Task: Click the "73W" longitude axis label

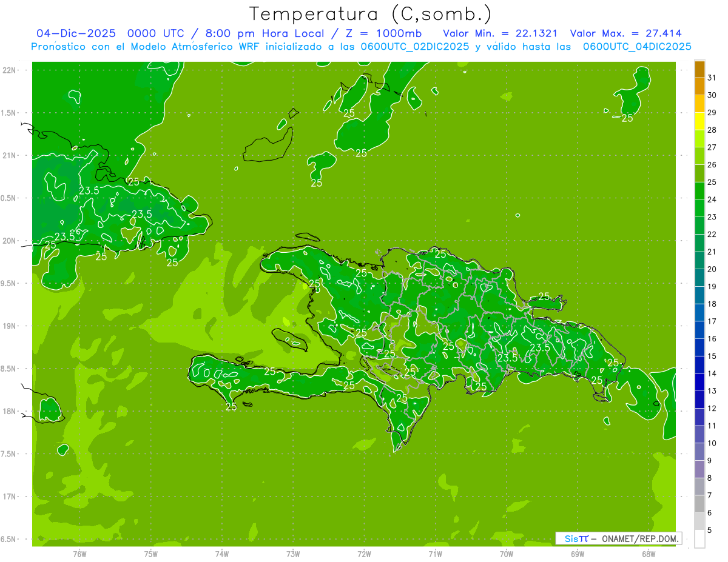Action: 293,554
